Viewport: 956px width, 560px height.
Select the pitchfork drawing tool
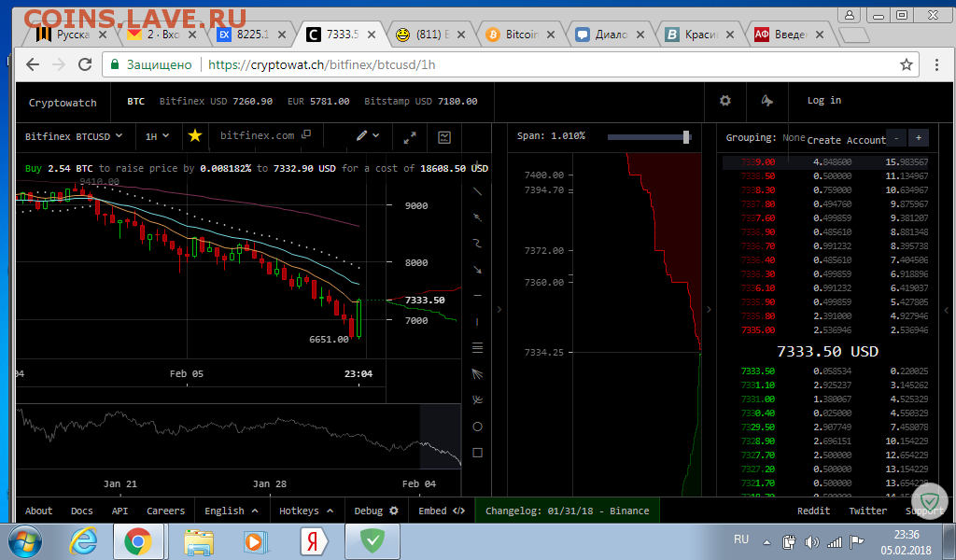point(477,400)
